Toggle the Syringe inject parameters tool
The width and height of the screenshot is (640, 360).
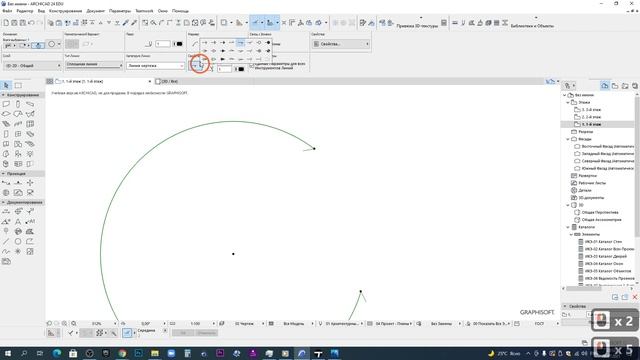[x=134, y=23]
